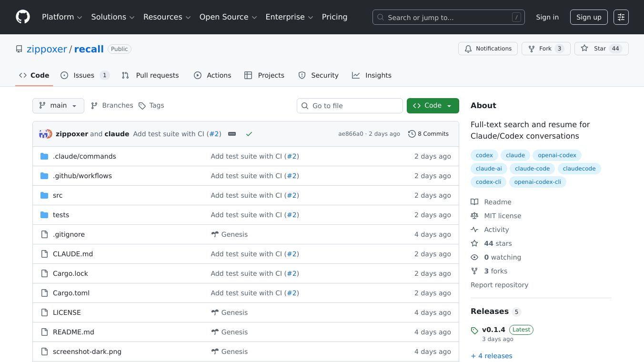This screenshot has width=644, height=362.
Task: Switch to the Issues tab
Action: pyautogui.click(x=84, y=75)
